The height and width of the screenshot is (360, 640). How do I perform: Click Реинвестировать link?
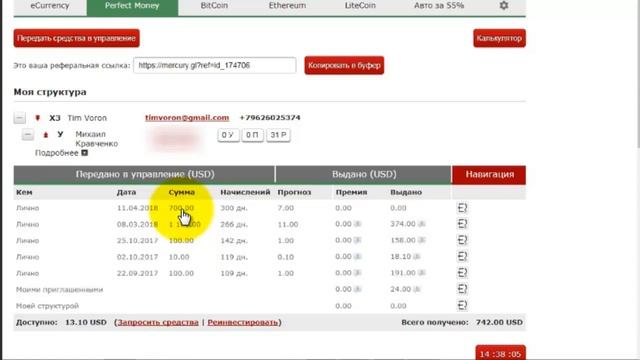[x=242, y=322]
